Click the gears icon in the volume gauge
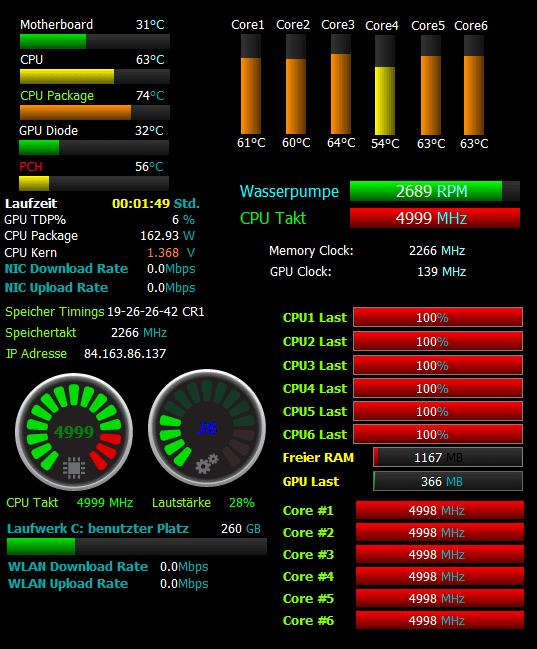Screen dimensions: 537x649 pos(207,464)
